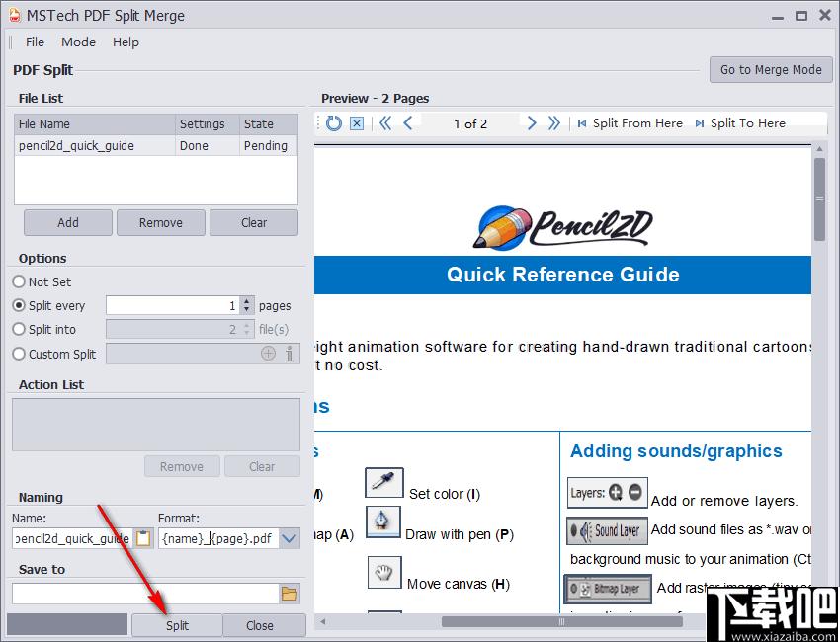The width and height of the screenshot is (840, 642).
Task: Click the Name input field
Action: 72,538
